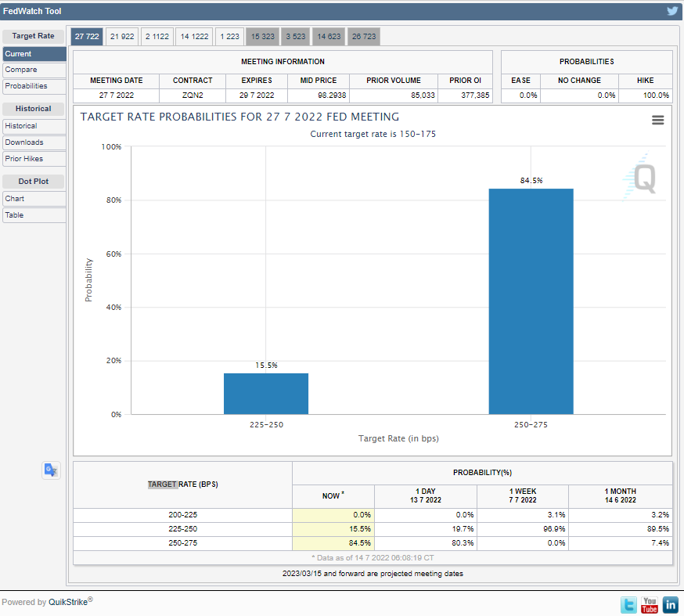This screenshot has width=684, height=616.
Task: Click the Twitter bird icon in header
Action: pos(672,11)
